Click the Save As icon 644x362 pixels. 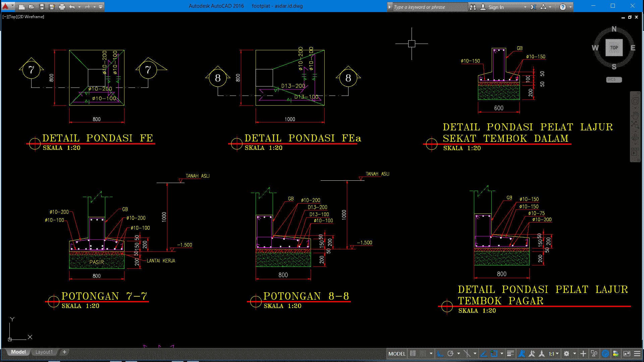tap(52, 7)
